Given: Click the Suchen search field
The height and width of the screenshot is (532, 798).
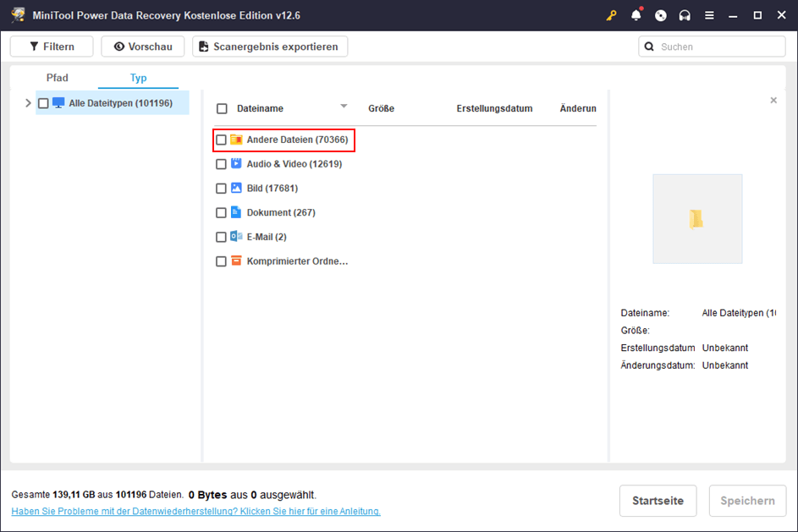Looking at the screenshot, I should (x=712, y=47).
